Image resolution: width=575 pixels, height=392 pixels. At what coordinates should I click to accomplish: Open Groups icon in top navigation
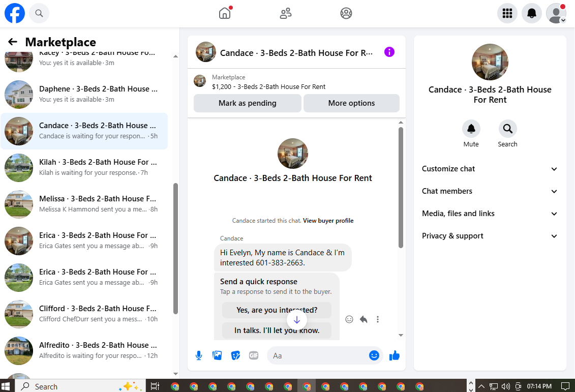click(x=346, y=13)
